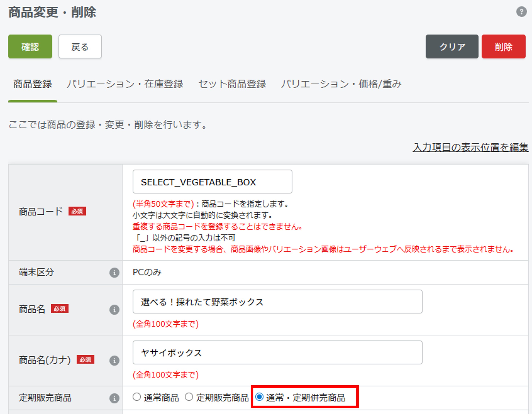Select the 商品登録 tab
The width and height of the screenshot is (532, 414).
33,84
